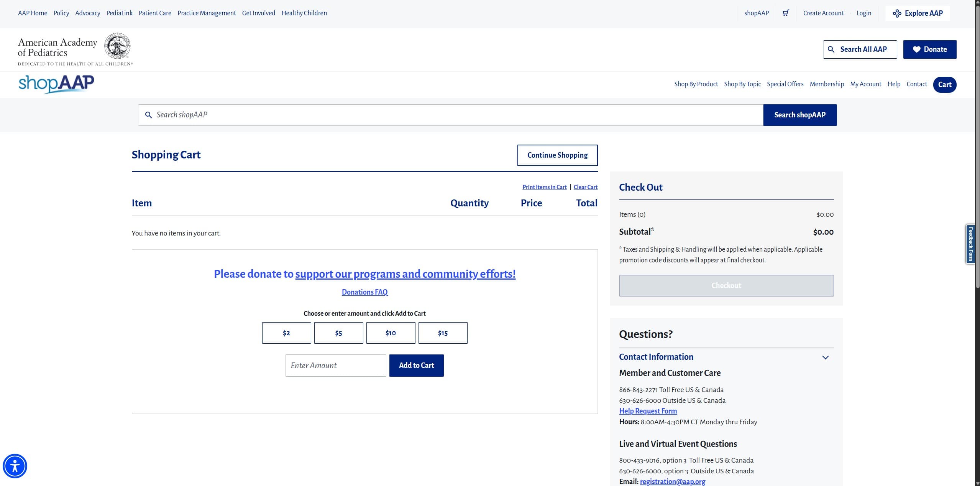
Task: Open Membership in shop menu
Action: pyautogui.click(x=827, y=84)
